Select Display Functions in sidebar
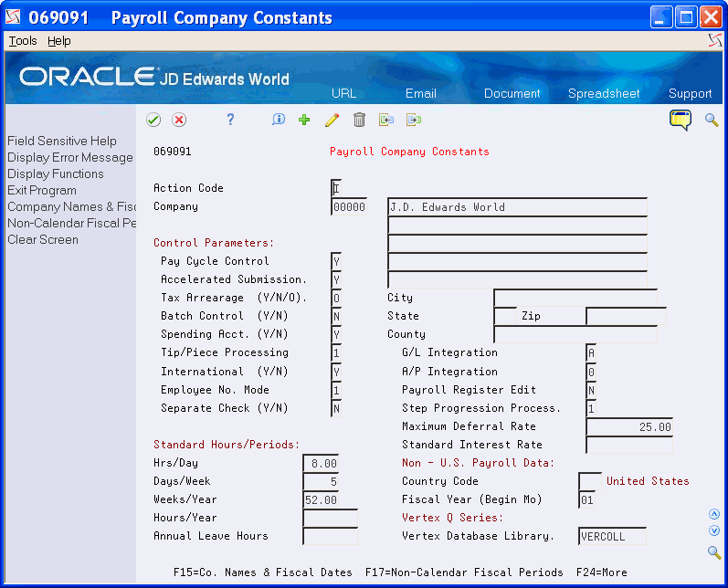 (55, 174)
